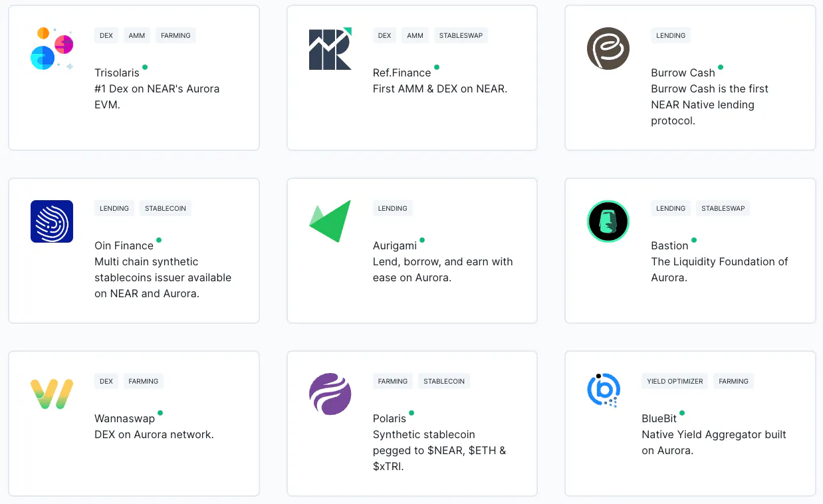Click the Bastion green-ringed logo
The image size is (823, 504).
click(x=608, y=221)
